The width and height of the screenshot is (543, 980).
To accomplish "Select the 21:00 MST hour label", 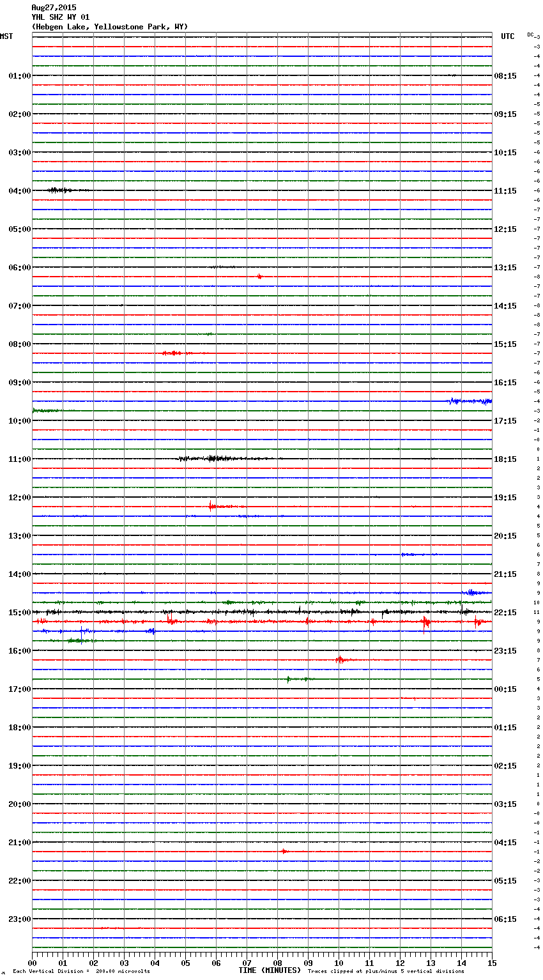I will click(19, 843).
